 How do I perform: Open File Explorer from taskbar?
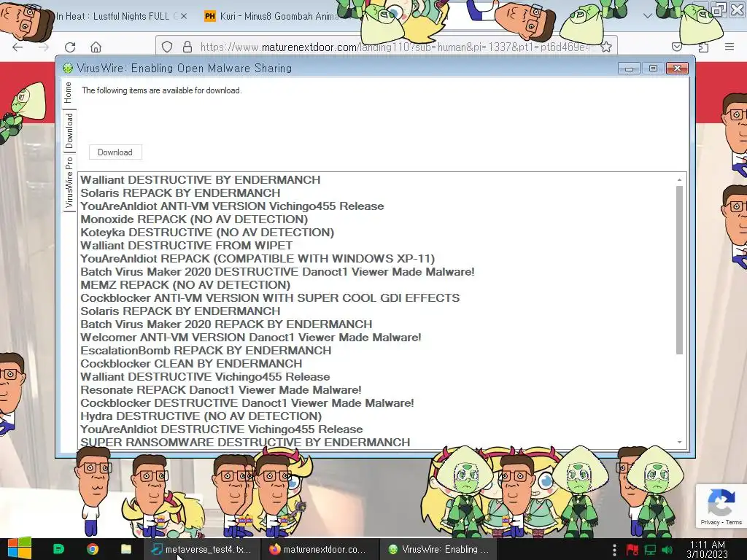coord(126,549)
